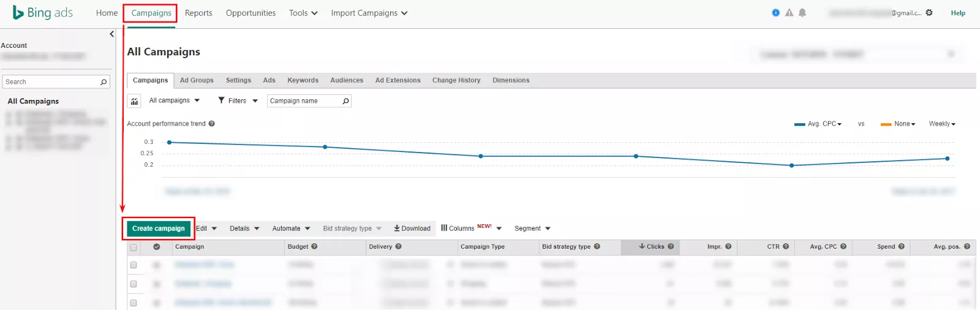Viewport: 980px width, 310px height.
Task: Open the Help link
Action: click(x=958, y=13)
